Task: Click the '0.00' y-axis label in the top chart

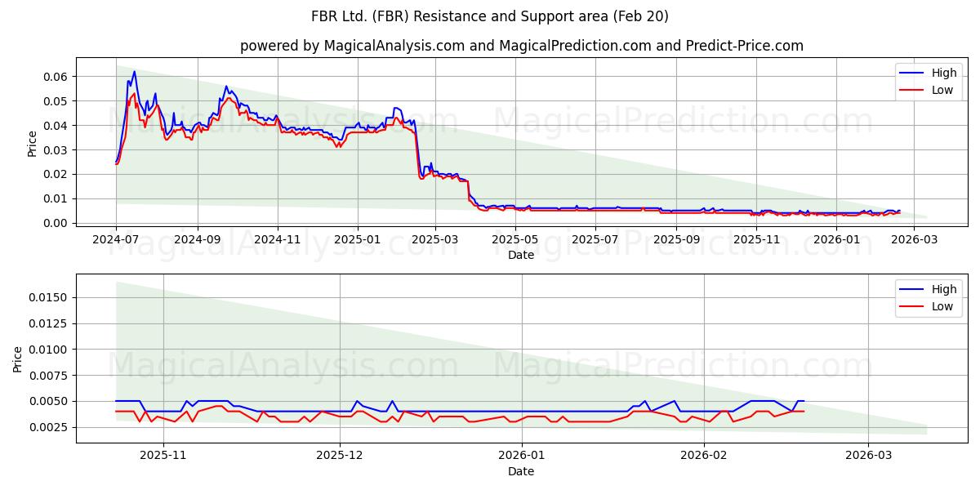Action: pos(56,223)
